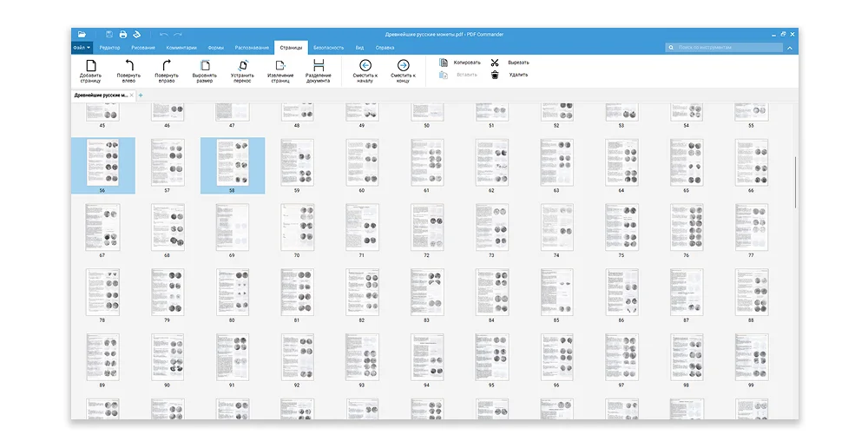Switch to the Рисование tab
Viewport: 868px width, 448px height.
143,48
